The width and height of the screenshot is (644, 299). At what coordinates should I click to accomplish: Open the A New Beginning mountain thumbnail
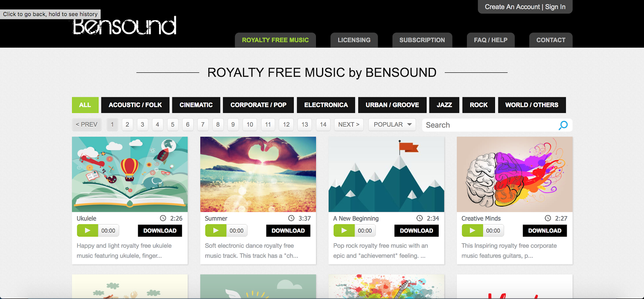pos(386,174)
